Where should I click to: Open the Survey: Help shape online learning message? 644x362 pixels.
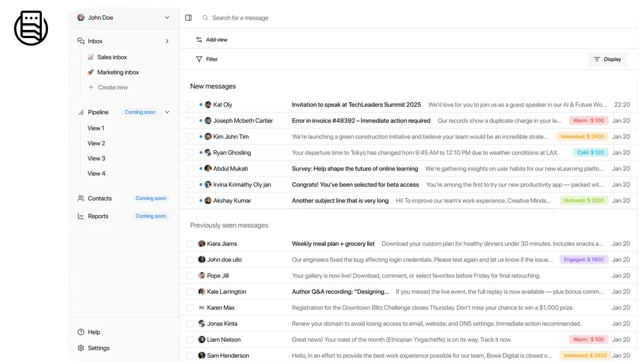pos(408,169)
